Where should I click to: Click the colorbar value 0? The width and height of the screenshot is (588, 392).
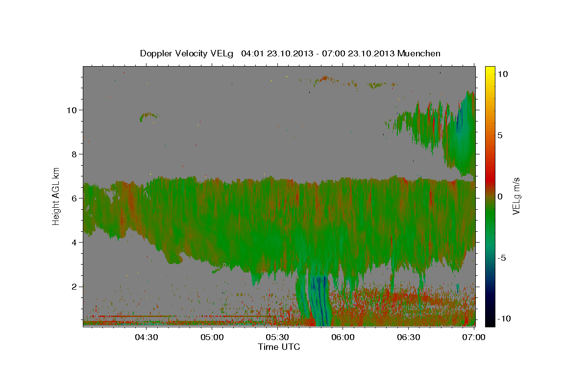[x=501, y=196]
